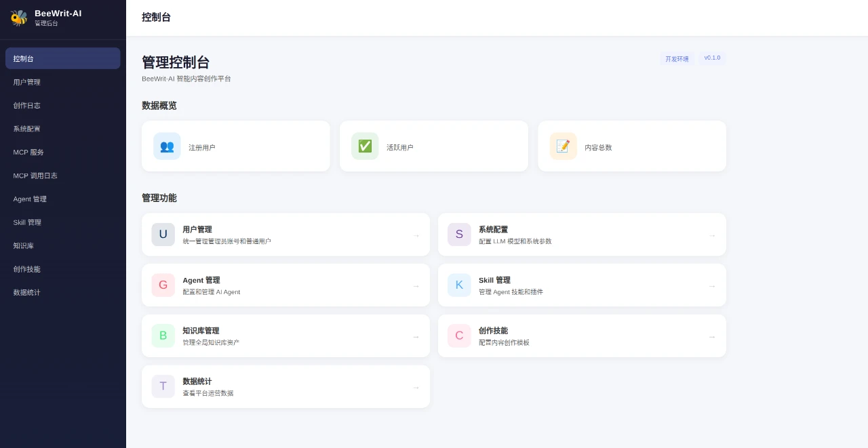This screenshot has height=448, width=868.
Task: Click the arrow on 用户管理 card
Action: tap(416, 235)
